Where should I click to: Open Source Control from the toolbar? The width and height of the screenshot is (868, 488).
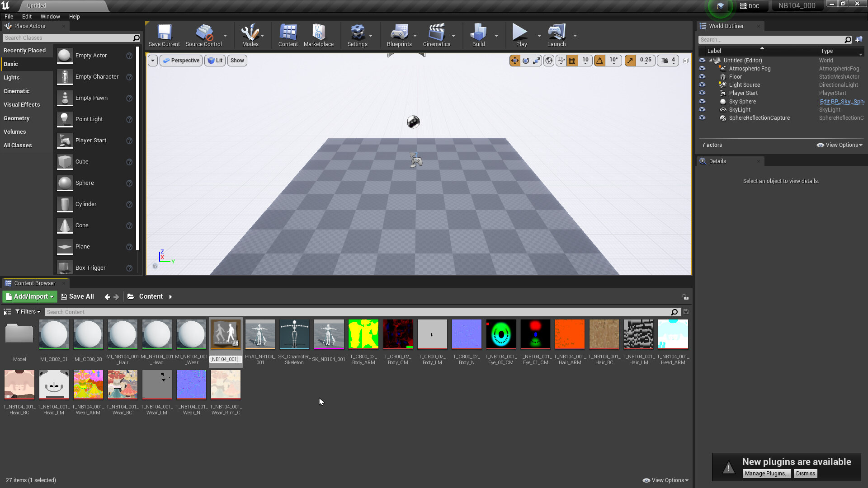(x=204, y=35)
